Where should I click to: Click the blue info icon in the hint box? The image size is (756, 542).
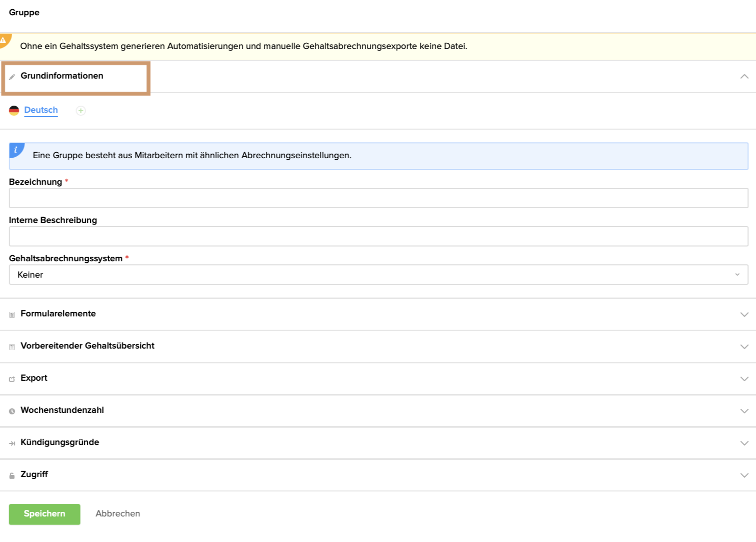(16, 150)
